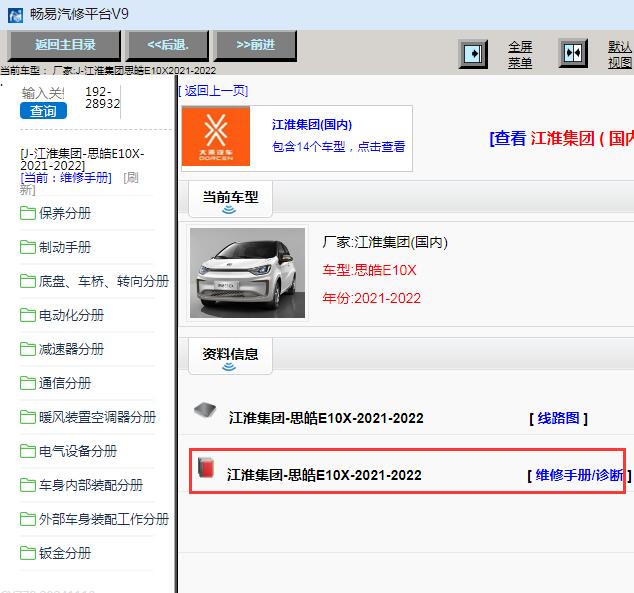Click 江淮集团-思皓E10X-2021-2022 title in 维修手册 row
The height and width of the screenshot is (593, 634).
click(324, 475)
